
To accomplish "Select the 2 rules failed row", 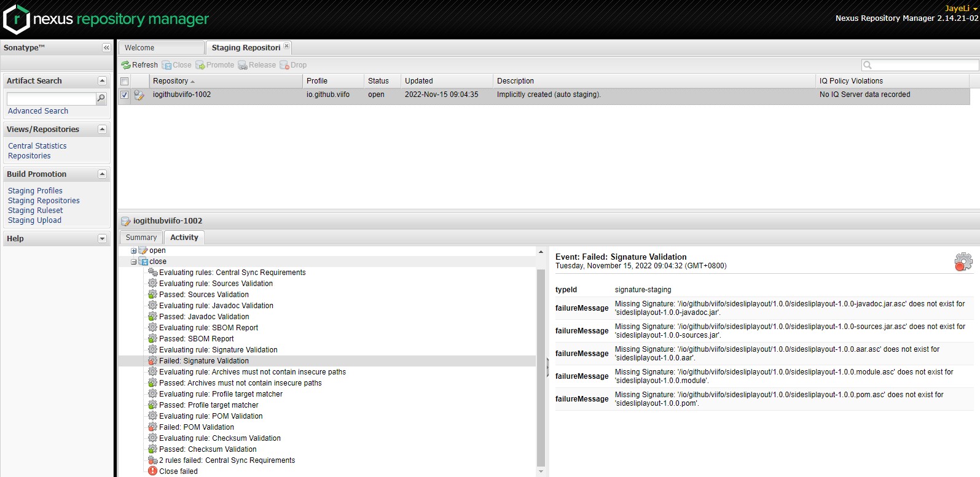I will [x=327, y=460].
